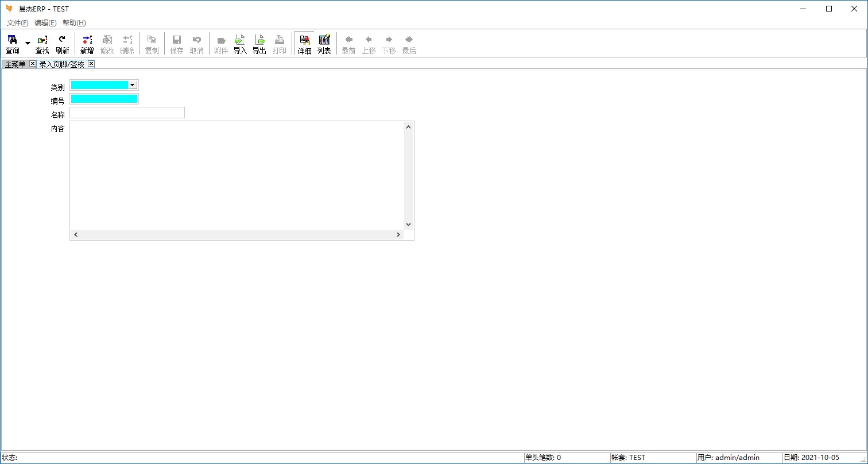Switch to the 主菜单 tab
This screenshot has height=464, width=868.
pos(15,64)
